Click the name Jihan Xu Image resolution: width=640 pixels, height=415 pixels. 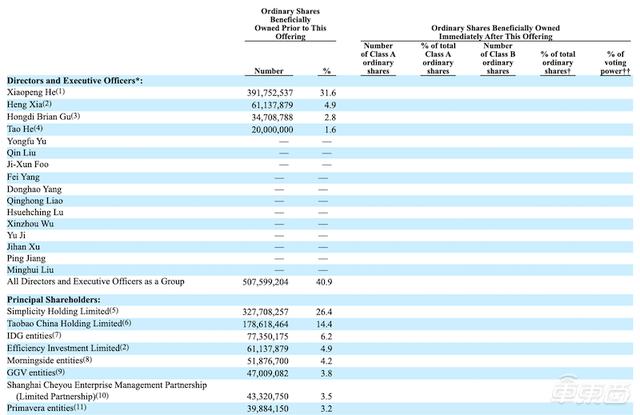click(x=23, y=246)
